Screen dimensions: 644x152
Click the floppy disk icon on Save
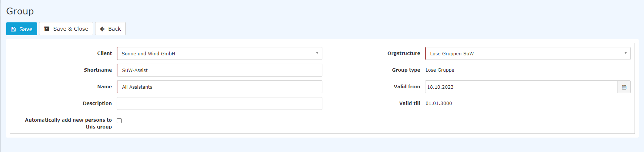tap(13, 29)
